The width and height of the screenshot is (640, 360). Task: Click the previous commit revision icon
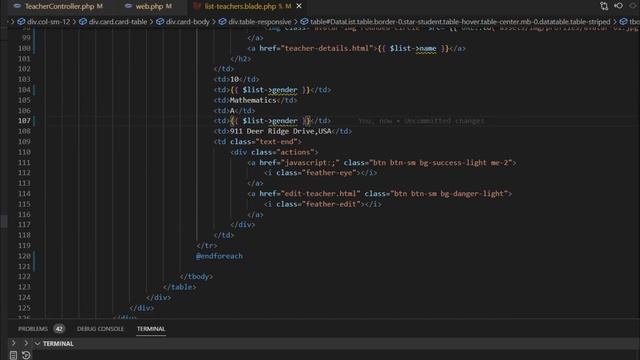click(618, 6)
